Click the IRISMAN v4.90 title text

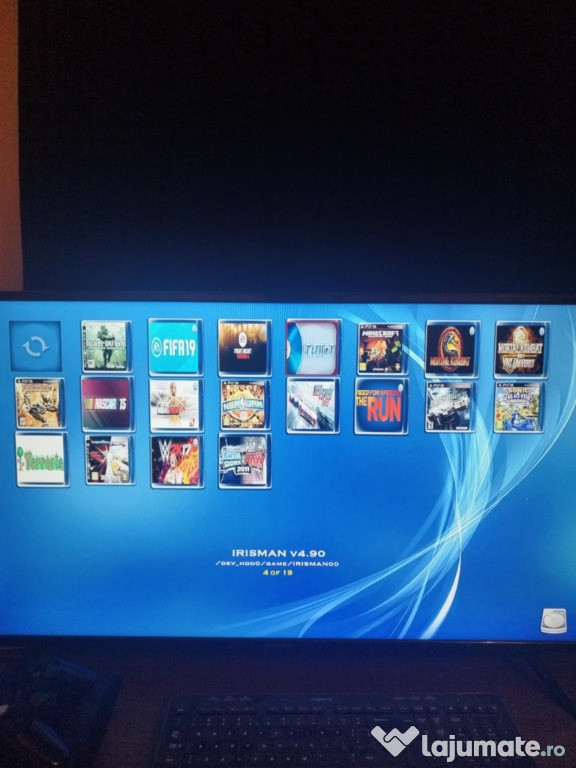[278, 553]
